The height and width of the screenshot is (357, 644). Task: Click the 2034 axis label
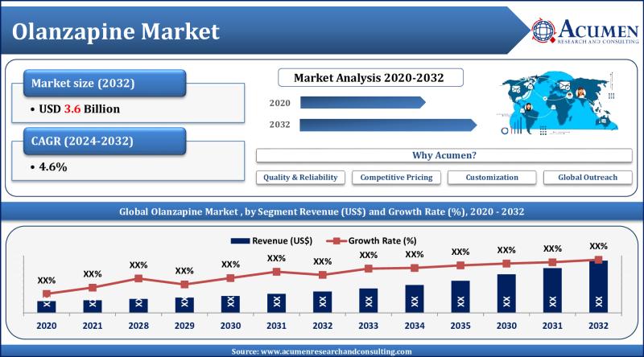click(415, 326)
